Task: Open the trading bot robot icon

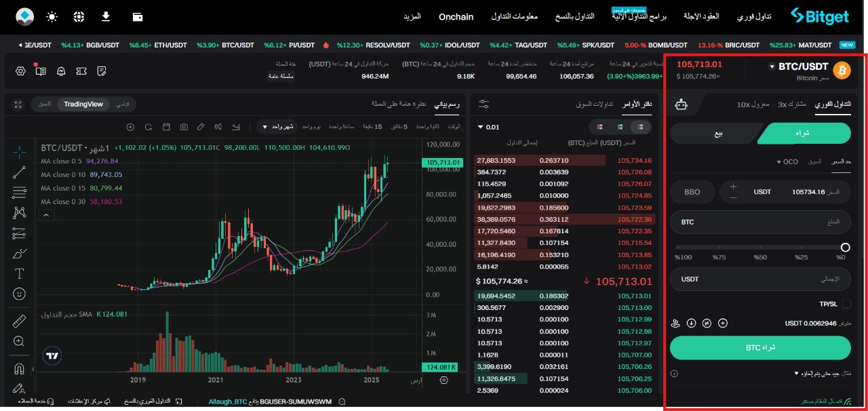Action: [682, 104]
